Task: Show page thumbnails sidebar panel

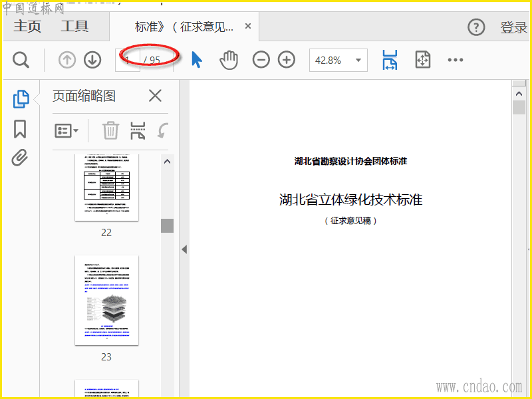Action: 21,99
